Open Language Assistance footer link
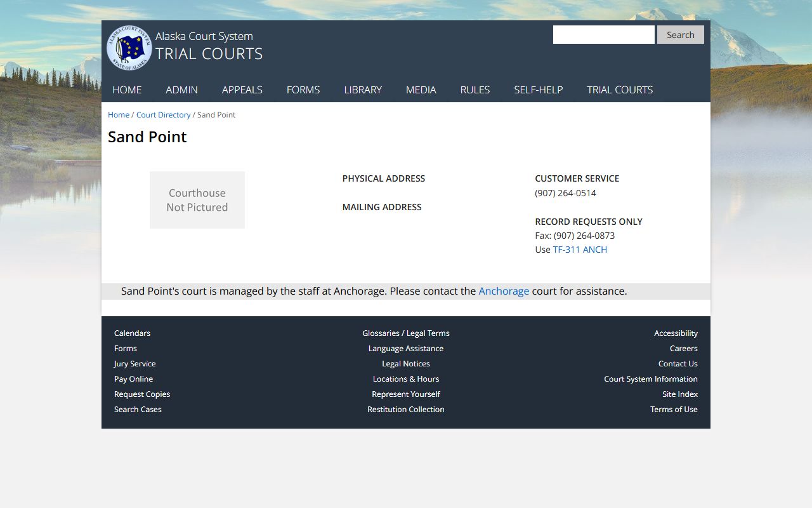This screenshot has height=508, width=812. (x=406, y=349)
